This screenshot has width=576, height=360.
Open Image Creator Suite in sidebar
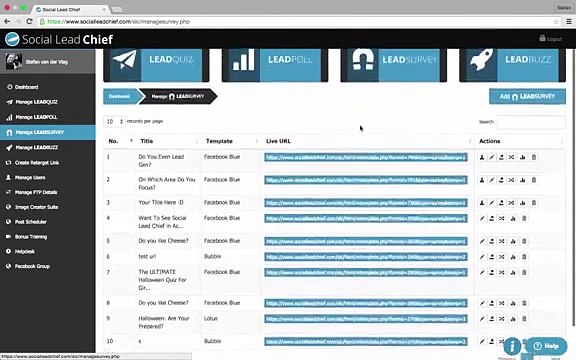[x=36, y=207]
